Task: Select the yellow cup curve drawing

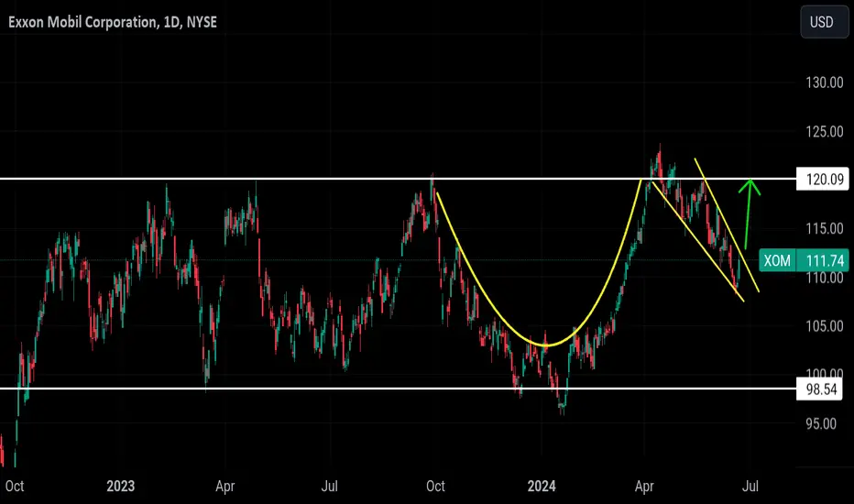Action: [546, 345]
